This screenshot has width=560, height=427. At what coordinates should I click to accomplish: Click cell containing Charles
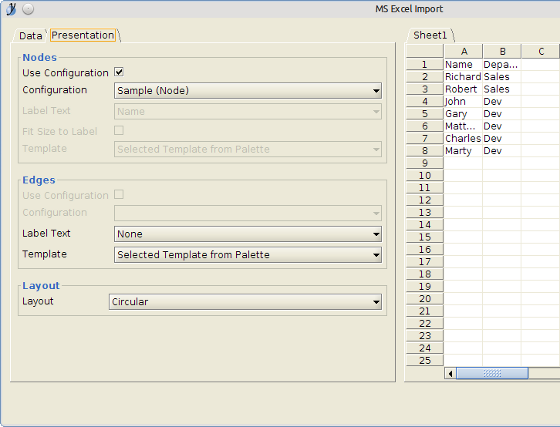tap(463, 139)
